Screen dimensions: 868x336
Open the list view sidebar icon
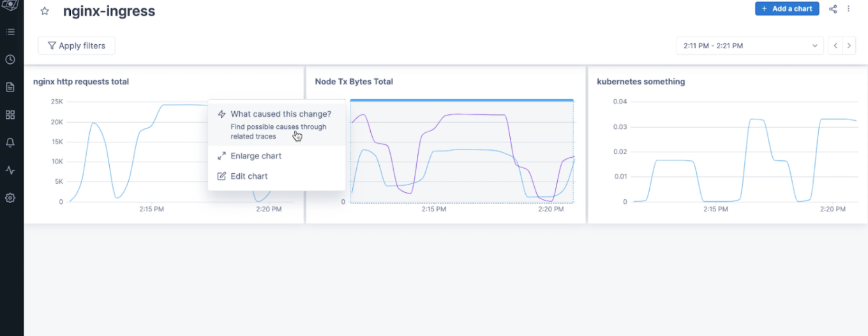click(10, 32)
